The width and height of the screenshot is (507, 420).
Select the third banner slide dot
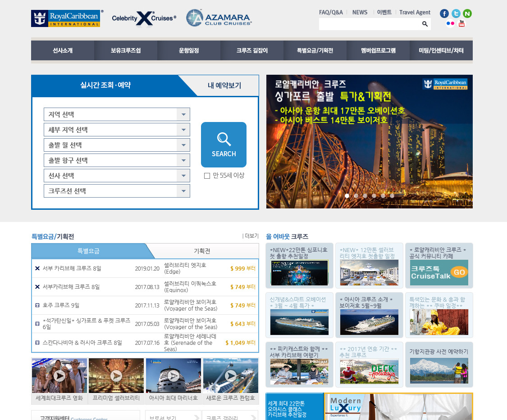point(365,196)
